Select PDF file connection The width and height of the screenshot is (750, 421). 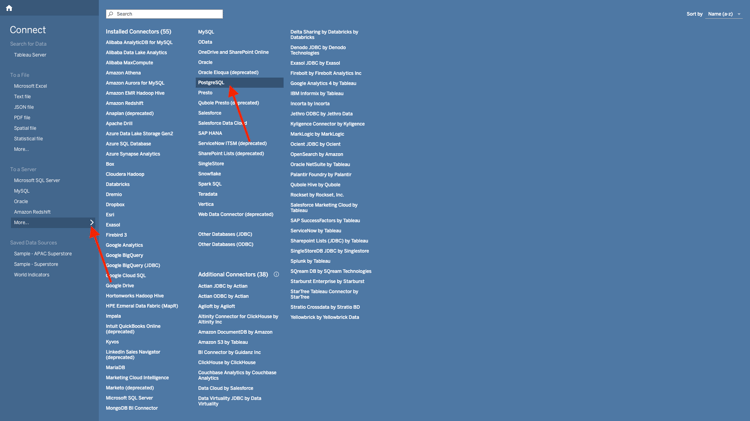pos(22,118)
